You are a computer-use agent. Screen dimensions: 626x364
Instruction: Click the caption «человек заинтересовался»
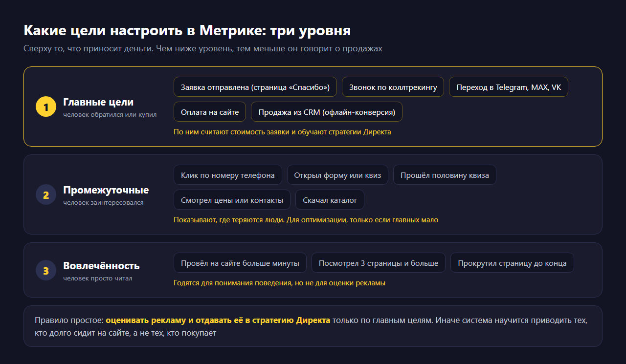coord(103,202)
